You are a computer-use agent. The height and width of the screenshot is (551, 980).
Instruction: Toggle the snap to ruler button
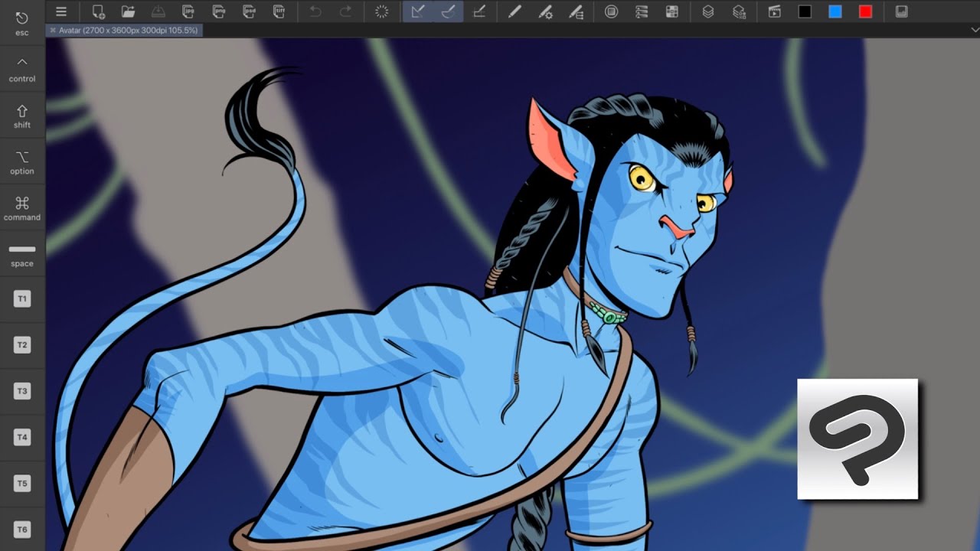point(418,11)
